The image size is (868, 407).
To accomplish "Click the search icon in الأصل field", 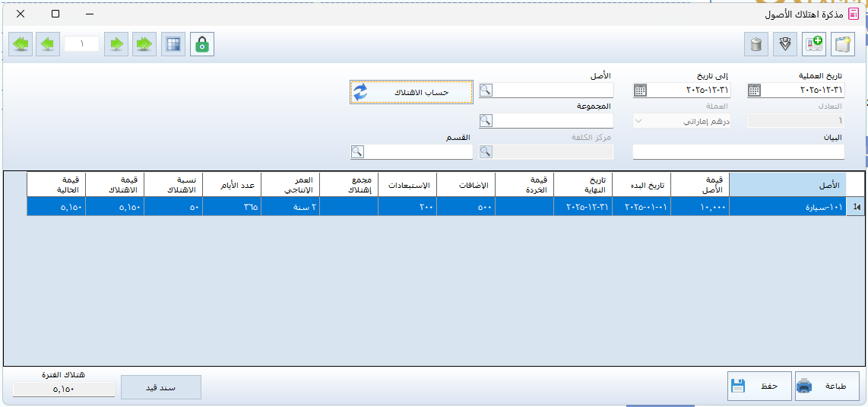I will [486, 91].
